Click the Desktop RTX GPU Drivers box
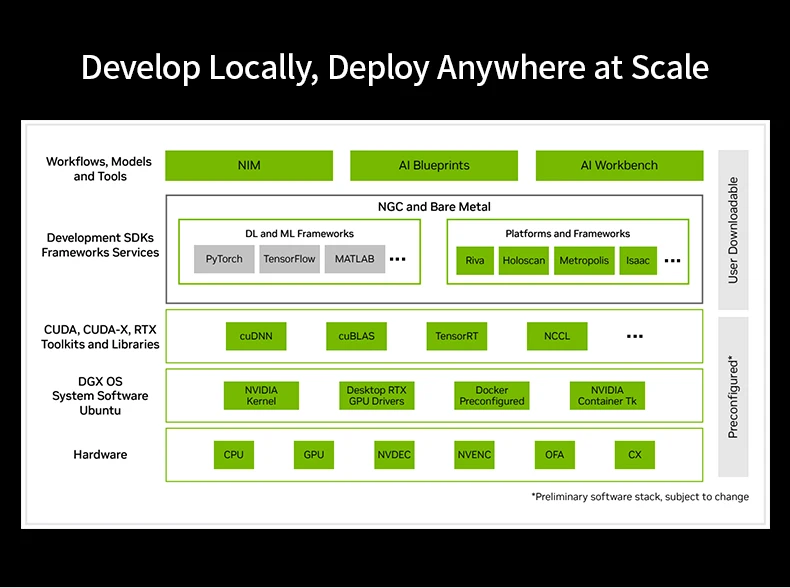This screenshot has height=588, width=790. (376, 396)
